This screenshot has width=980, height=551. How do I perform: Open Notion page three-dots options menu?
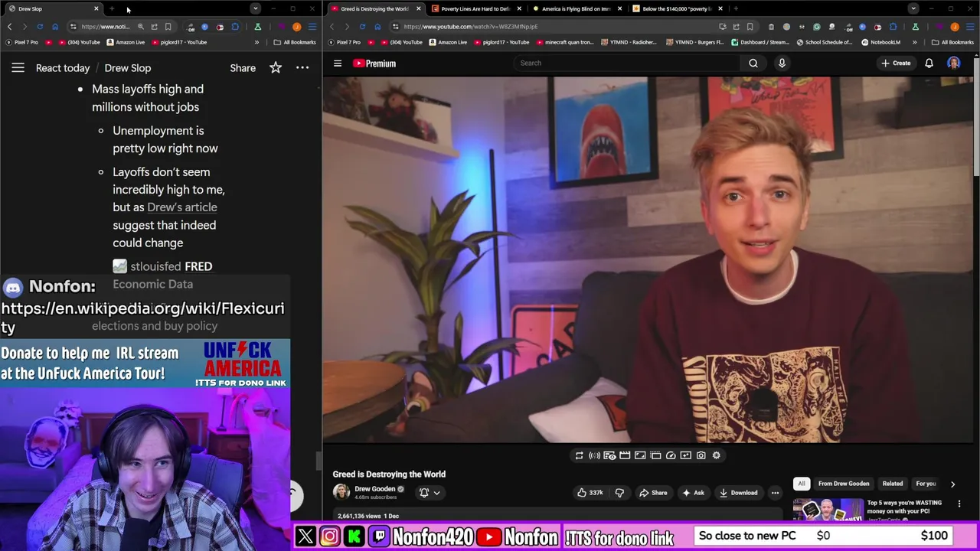click(x=302, y=68)
